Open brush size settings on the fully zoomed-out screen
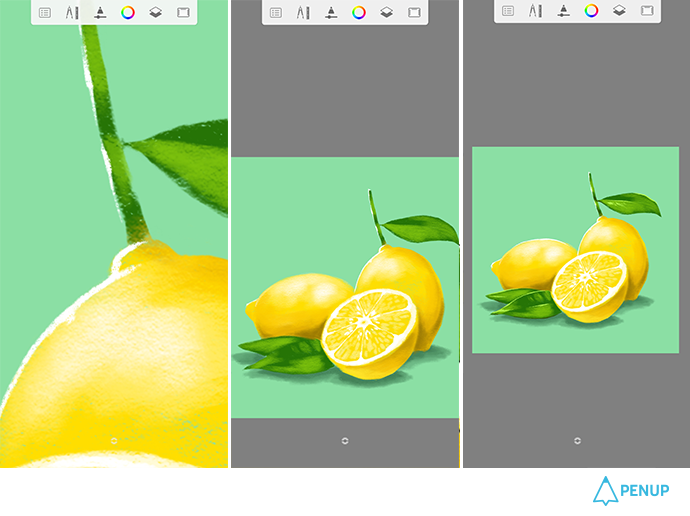The height and width of the screenshot is (516, 690). tap(564, 11)
